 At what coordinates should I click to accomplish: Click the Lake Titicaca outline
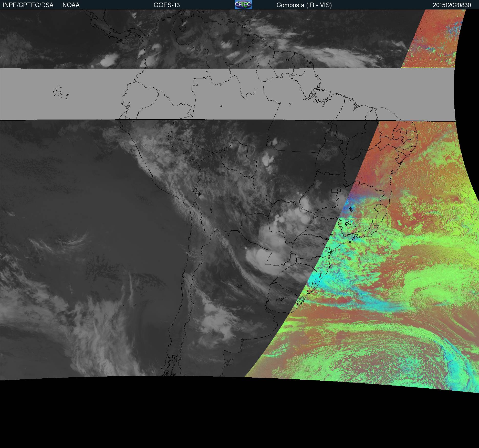196,191
